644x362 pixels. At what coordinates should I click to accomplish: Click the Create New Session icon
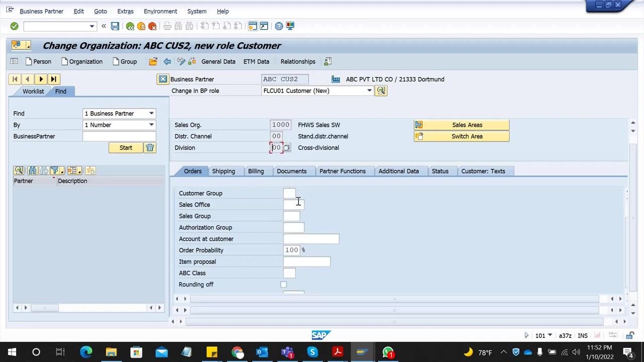[x=253, y=26]
